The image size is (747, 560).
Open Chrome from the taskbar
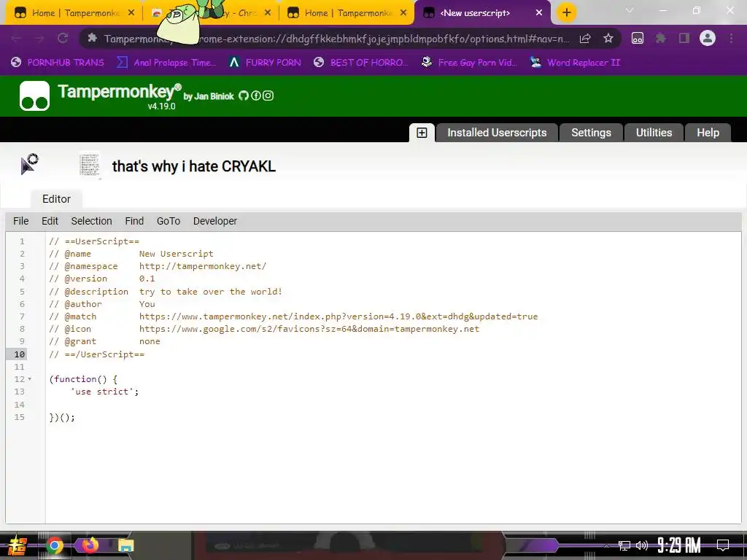[55, 545]
